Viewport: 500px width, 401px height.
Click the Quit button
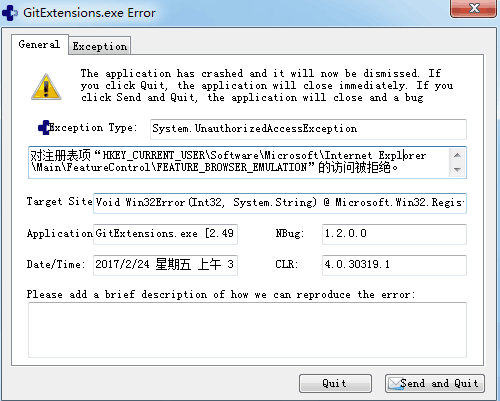coord(335,383)
